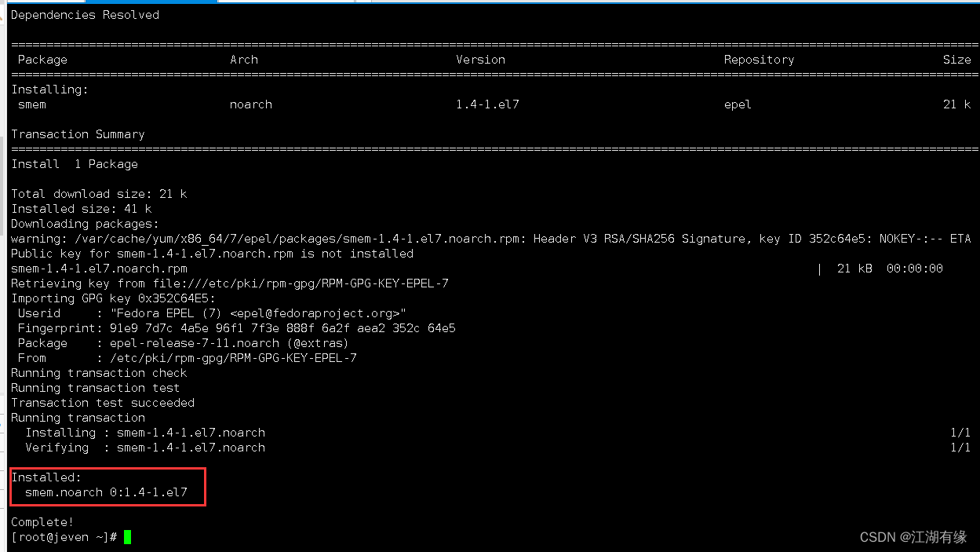980x552 pixels.
Task: Select the Dependencies Resolved header
Action: (85, 14)
